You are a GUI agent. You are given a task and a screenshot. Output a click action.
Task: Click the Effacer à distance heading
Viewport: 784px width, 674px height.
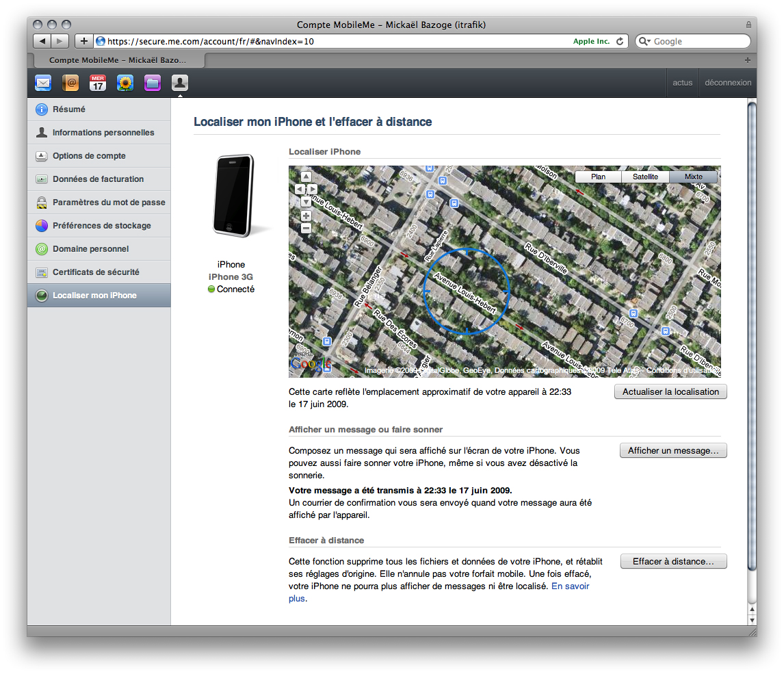326,540
